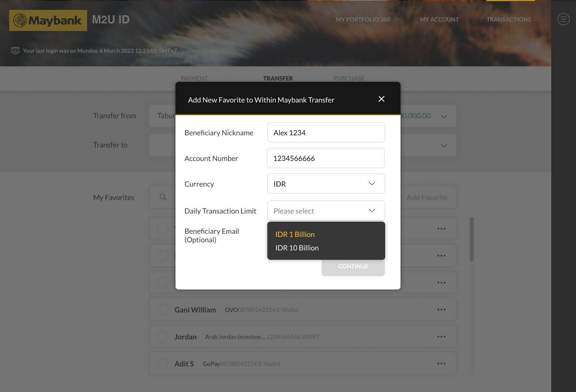Screen dimensions: 576x392
Task: Choose IDR 1 Billion daily limit
Action: (295, 234)
